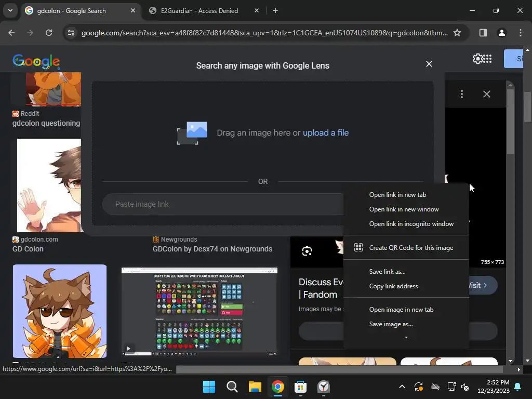Select Save link as...
Viewport: 532px width, 399px height.
tap(406, 271)
